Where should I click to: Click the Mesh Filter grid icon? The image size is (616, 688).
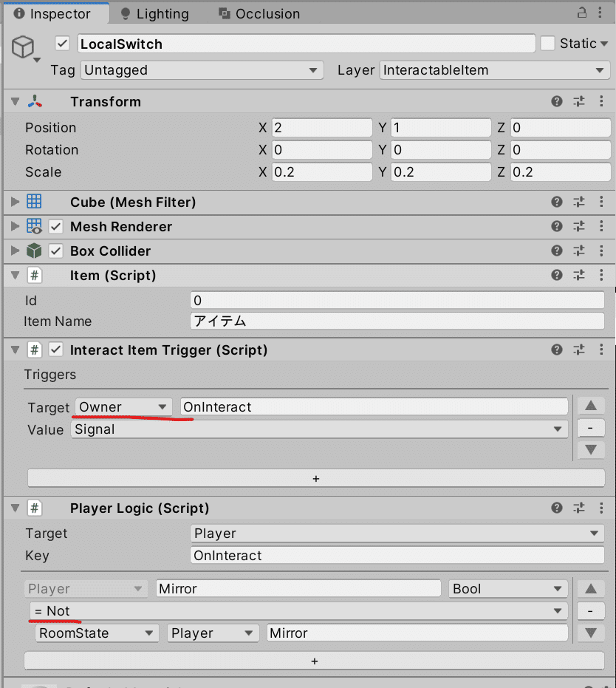point(34,202)
